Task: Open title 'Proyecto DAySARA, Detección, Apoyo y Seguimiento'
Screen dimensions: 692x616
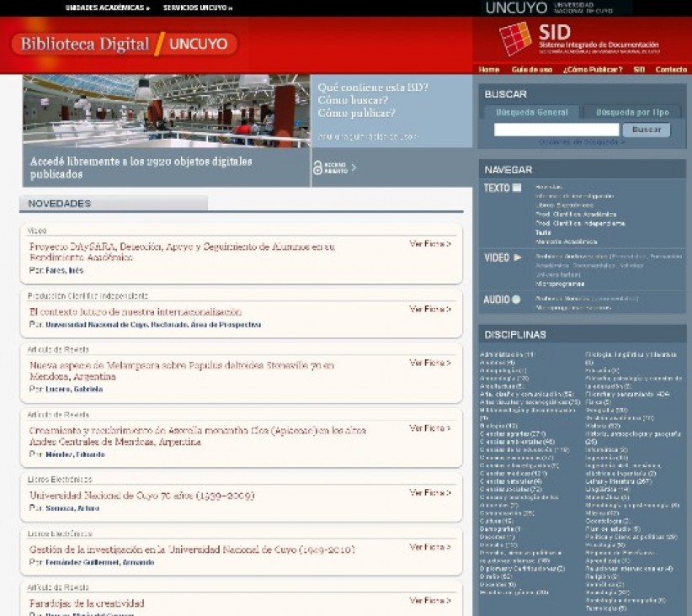Action: [x=182, y=252]
